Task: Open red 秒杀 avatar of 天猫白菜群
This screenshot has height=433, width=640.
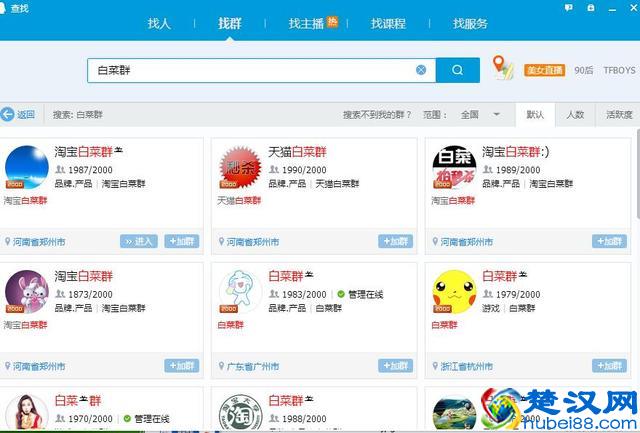Action: point(240,167)
